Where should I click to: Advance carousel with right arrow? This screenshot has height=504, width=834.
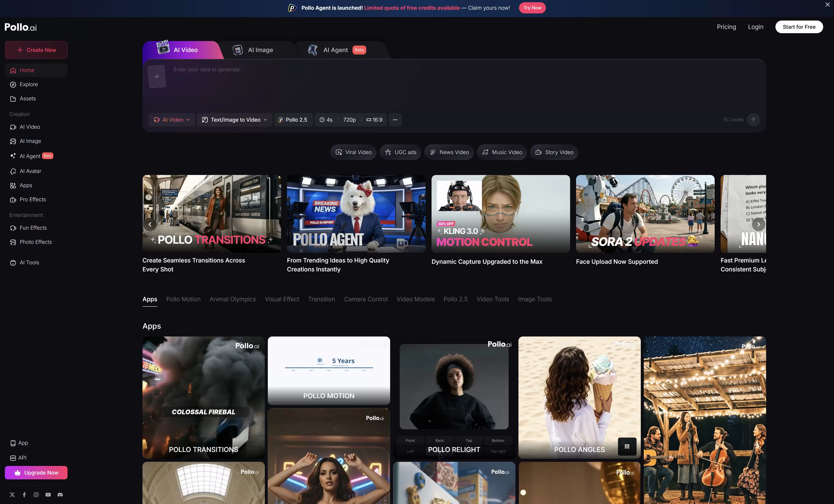(x=758, y=224)
